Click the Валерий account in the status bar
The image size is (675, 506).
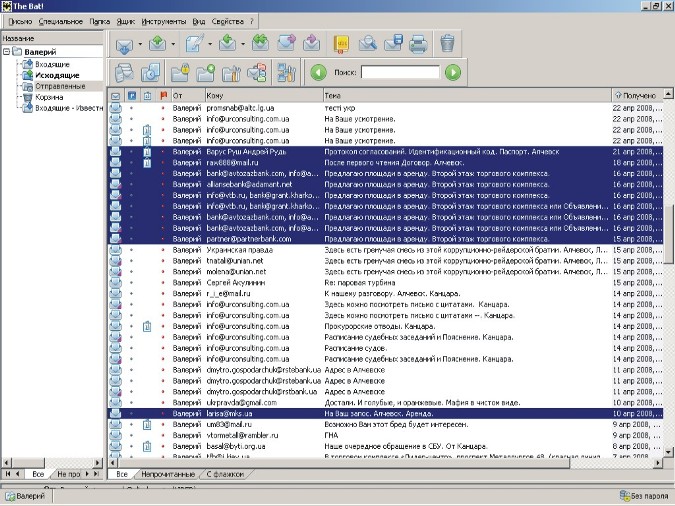[x=26, y=496]
